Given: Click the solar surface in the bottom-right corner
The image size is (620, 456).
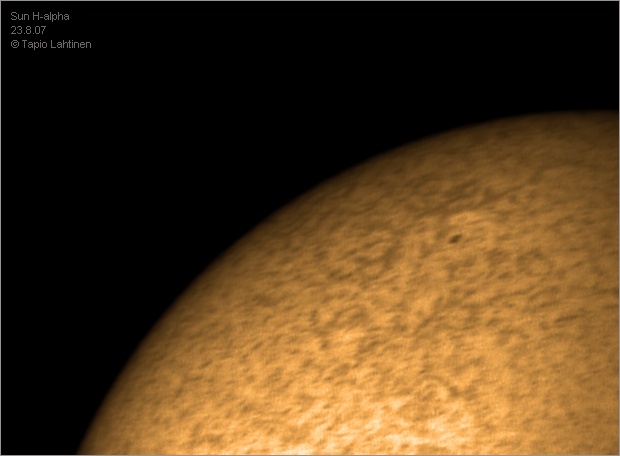Looking at the screenshot, I should [580, 420].
